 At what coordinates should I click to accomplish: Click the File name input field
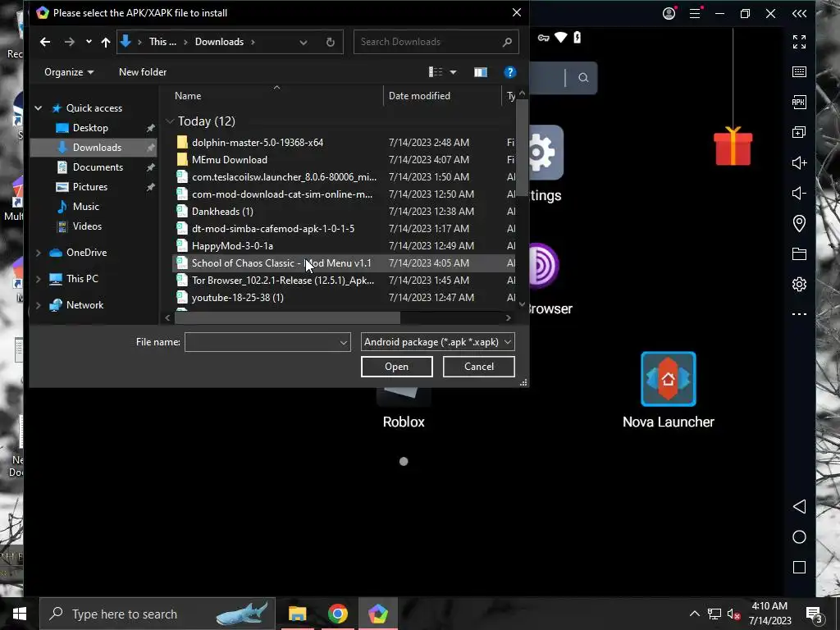click(262, 342)
